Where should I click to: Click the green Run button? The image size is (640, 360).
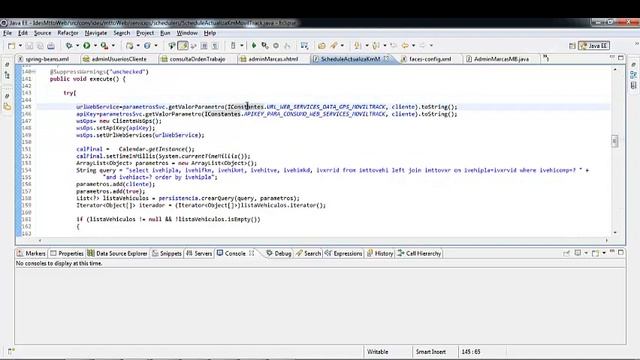87,46
